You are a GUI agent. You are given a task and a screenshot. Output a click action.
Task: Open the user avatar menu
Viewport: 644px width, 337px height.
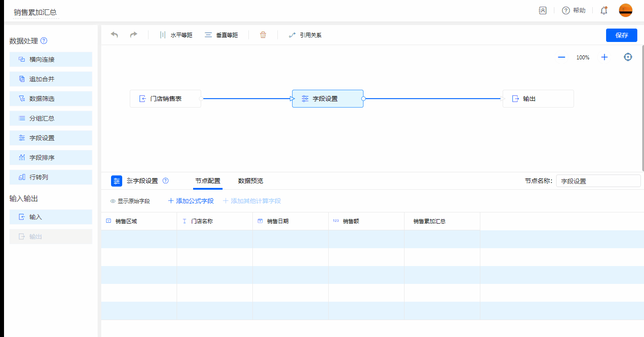point(625,10)
